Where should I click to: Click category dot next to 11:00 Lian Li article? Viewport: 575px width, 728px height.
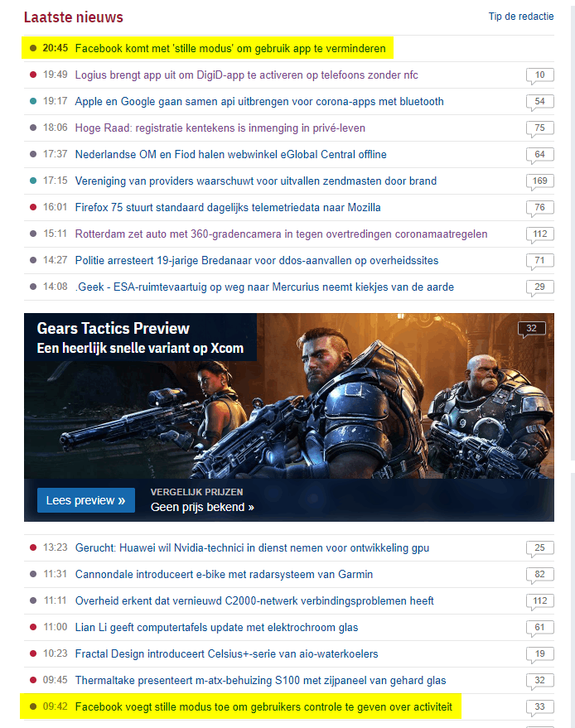click(33, 627)
